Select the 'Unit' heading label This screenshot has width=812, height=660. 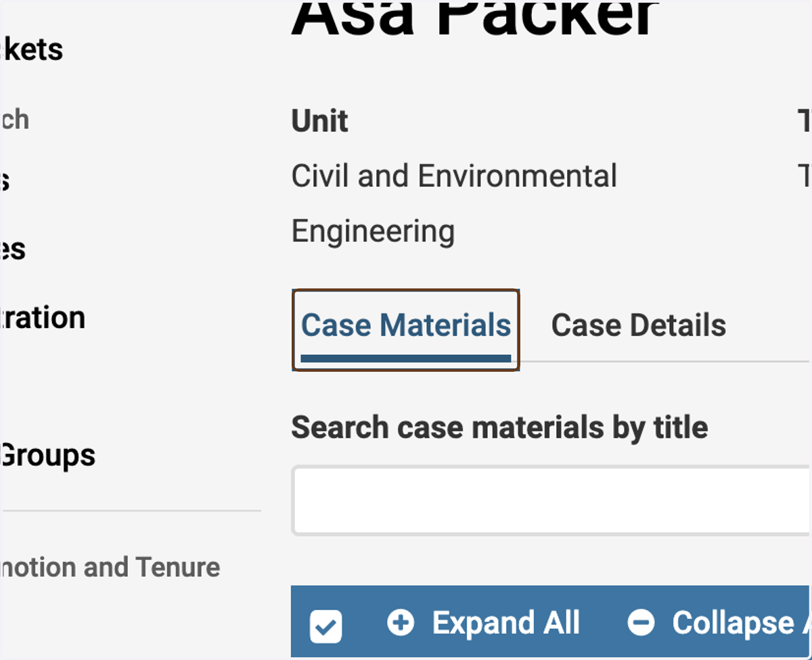click(319, 121)
